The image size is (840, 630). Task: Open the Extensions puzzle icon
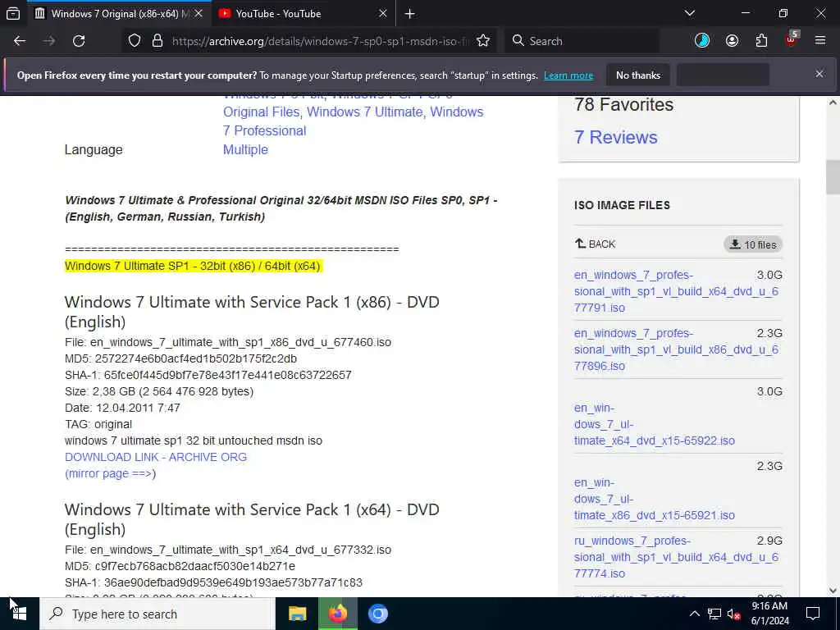[x=761, y=41]
